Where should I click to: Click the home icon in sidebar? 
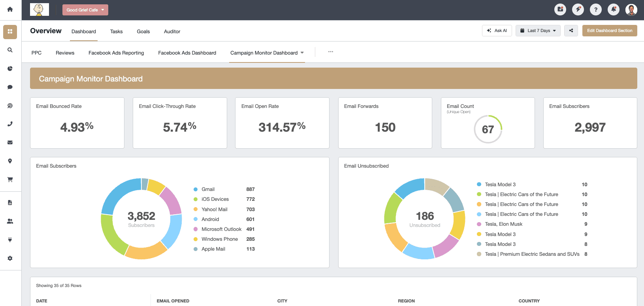pyautogui.click(x=10, y=9)
